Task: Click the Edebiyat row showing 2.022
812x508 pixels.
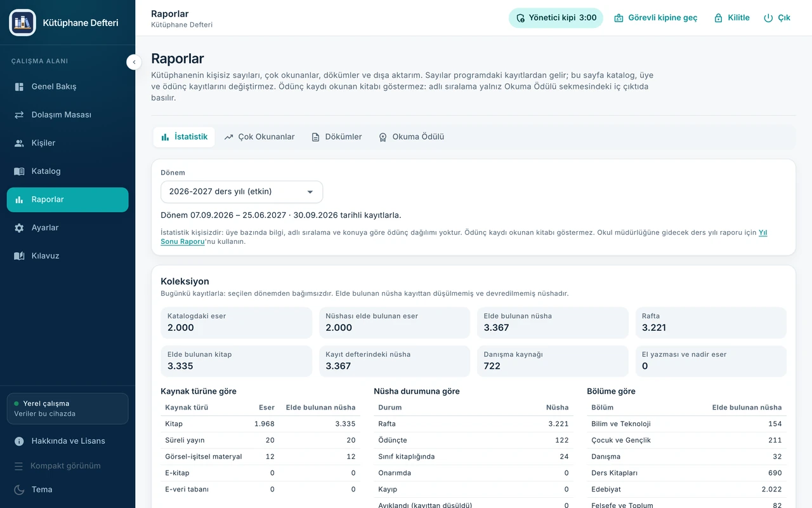Action: [x=686, y=490]
